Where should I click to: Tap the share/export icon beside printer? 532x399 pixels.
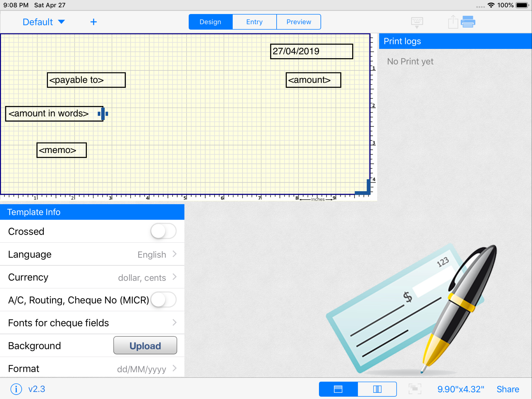(x=453, y=22)
